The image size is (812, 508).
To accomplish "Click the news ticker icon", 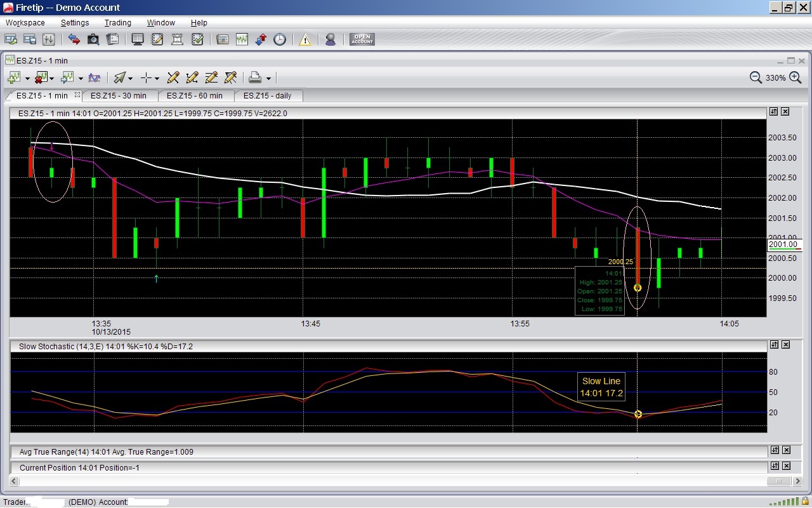I will coord(222,39).
